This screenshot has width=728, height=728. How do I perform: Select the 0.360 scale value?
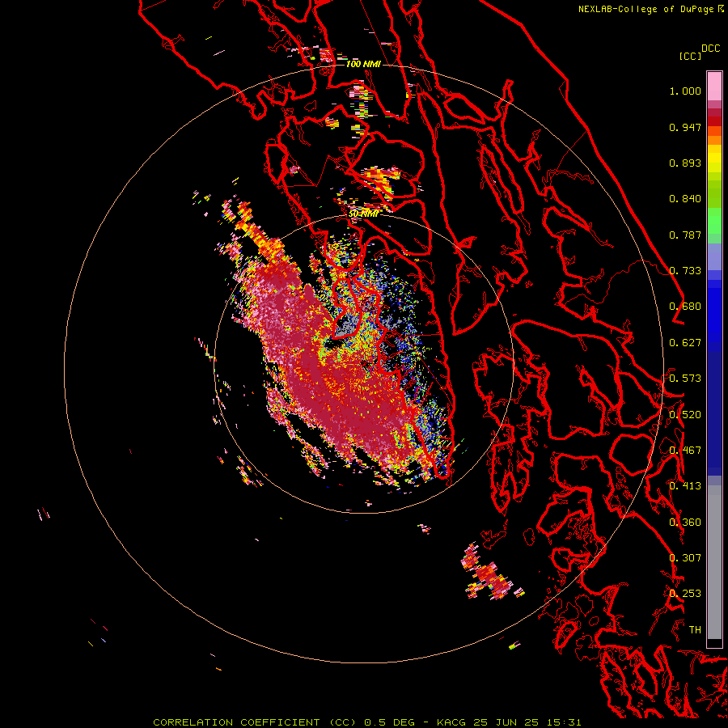pyautogui.click(x=685, y=523)
